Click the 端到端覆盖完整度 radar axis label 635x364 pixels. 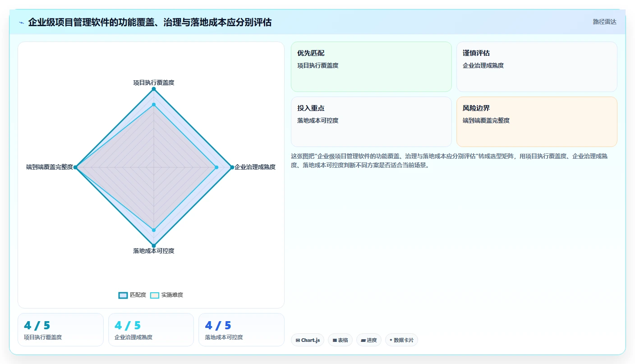point(50,167)
